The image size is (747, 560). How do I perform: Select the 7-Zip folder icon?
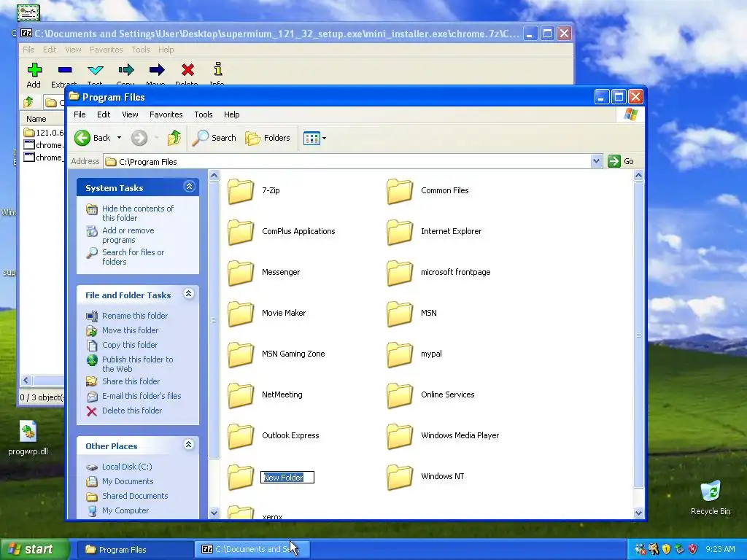click(x=241, y=192)
